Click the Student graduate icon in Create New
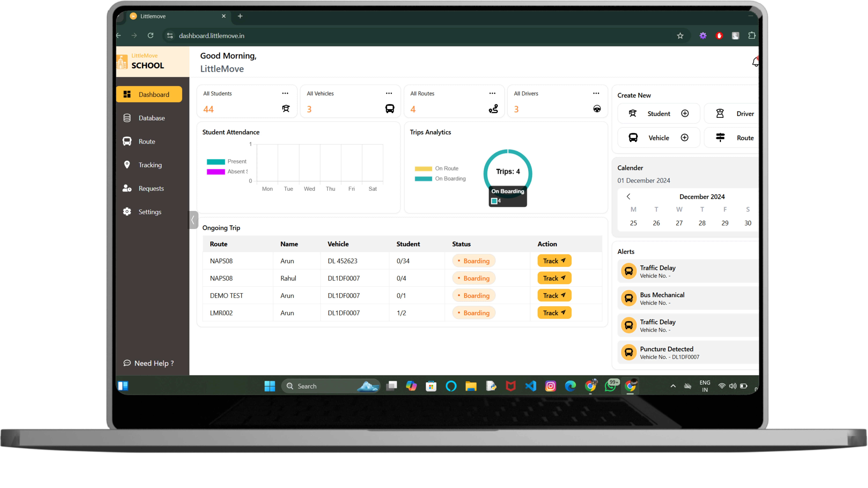The height and width of the screenshot is (488, 868). [632, 114]
